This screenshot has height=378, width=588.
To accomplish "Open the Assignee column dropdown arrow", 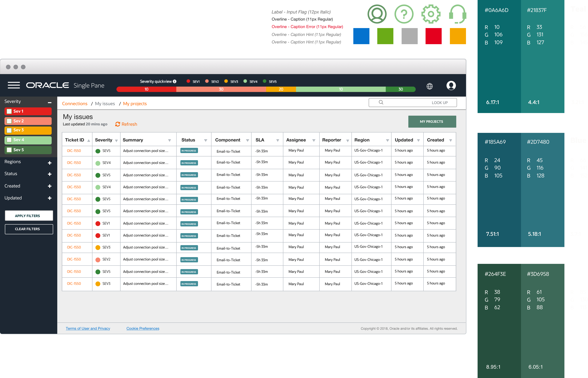I will (314, 140).
